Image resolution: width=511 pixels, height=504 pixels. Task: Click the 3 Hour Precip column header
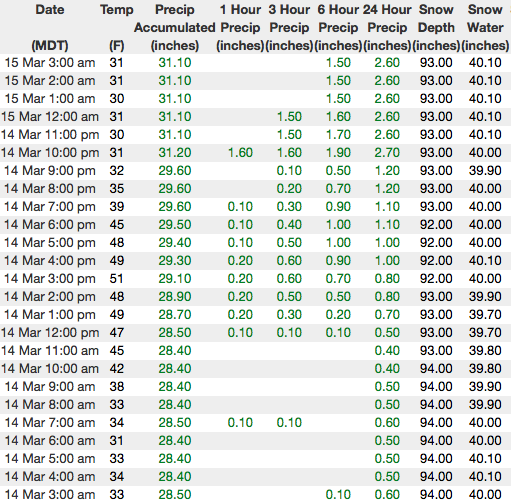click(x=289, y=27)
